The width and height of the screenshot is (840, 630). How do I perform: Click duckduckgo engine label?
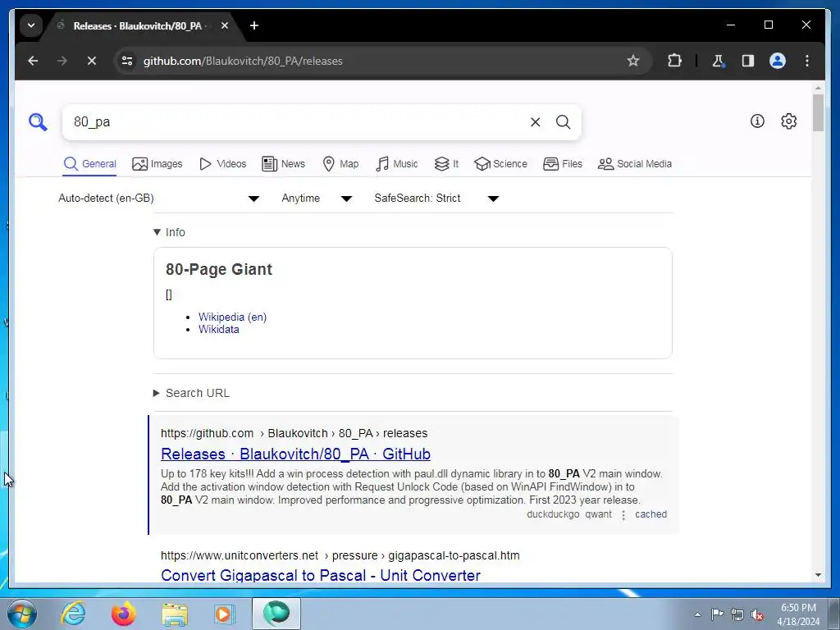(553, 514)
